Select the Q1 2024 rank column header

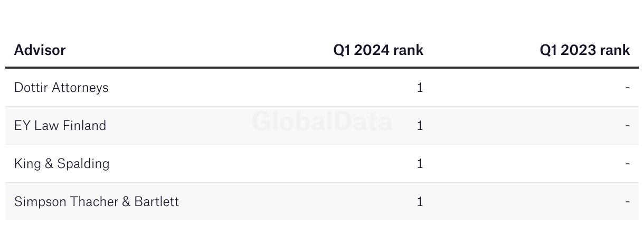click(378, 50)
